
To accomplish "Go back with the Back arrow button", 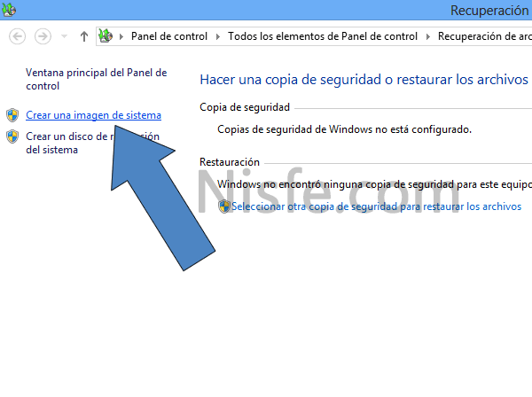I will (18, 36).
